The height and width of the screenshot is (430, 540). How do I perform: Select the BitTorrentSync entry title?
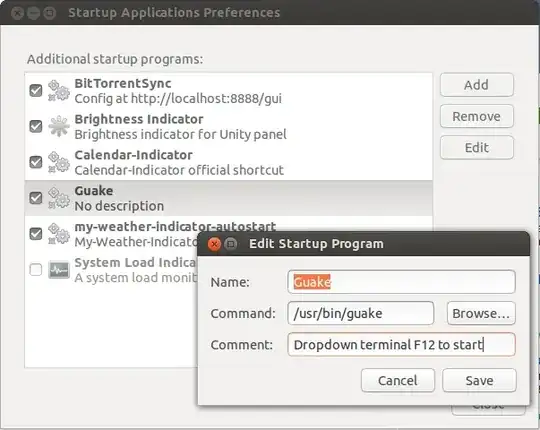123,83
